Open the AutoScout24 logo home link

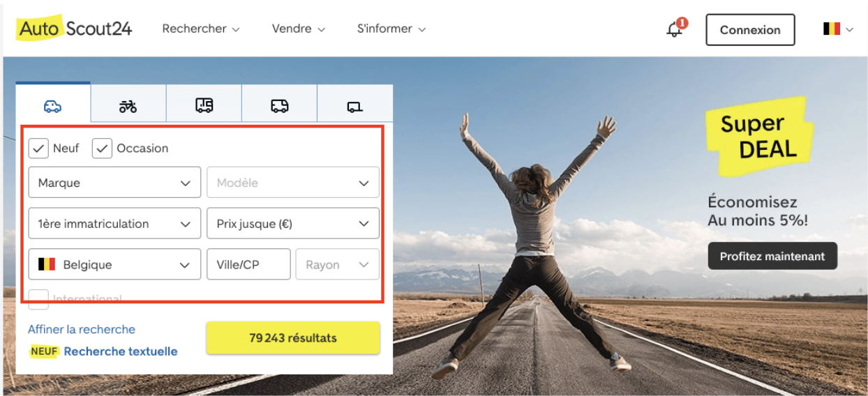click(75, 29)
